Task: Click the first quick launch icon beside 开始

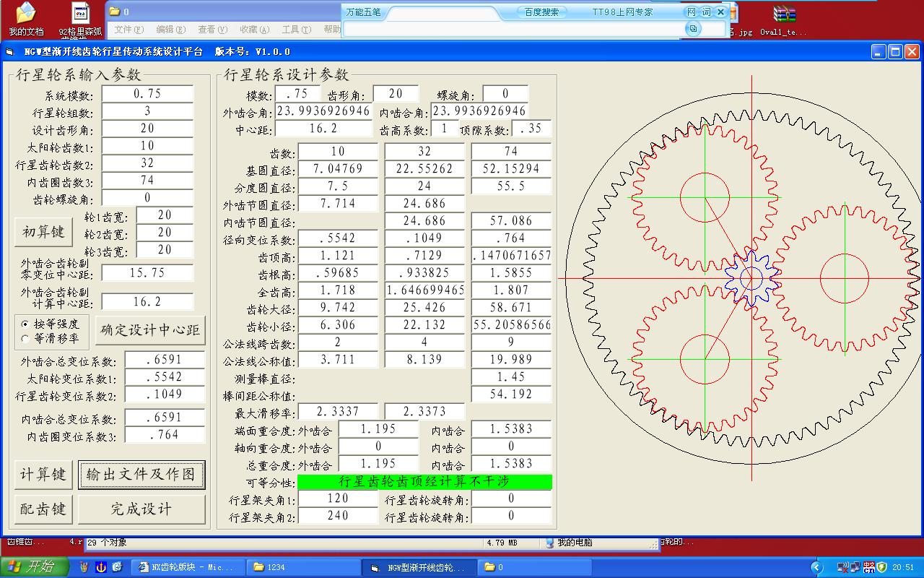Action: [84, 567]
